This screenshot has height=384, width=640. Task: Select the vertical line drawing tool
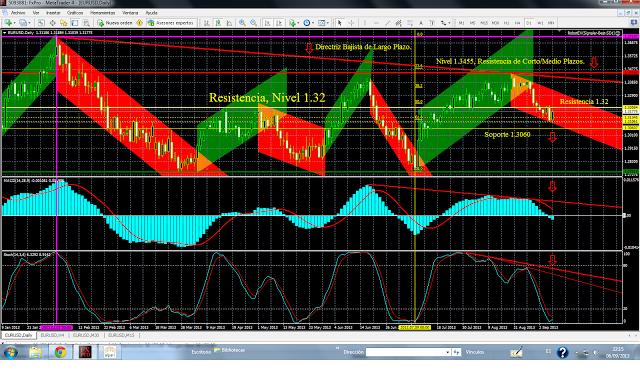(365, 23)
